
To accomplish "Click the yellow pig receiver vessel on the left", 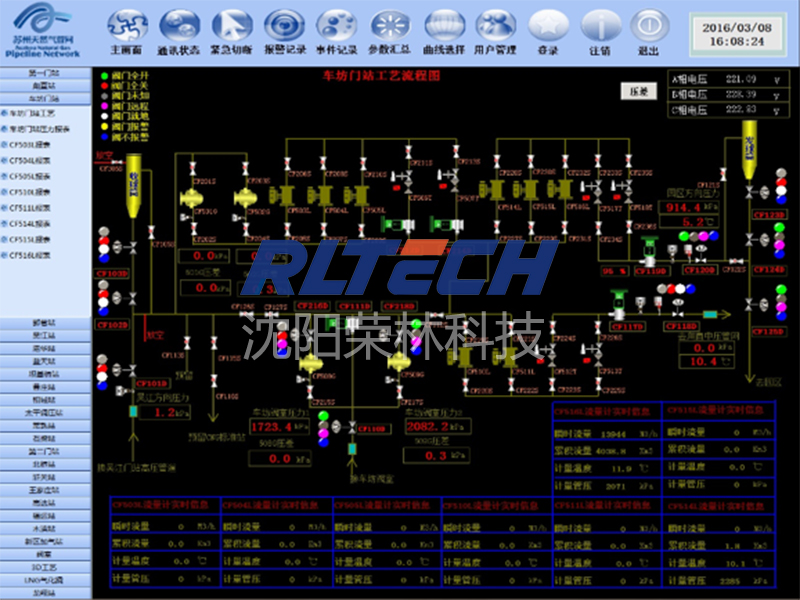I will coord(133,186).
